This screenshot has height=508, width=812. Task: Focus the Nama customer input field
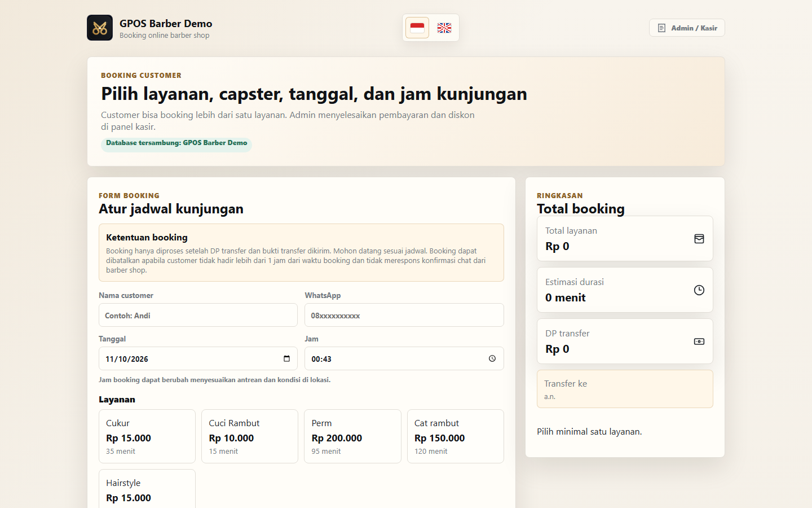[x=198, y=315]
